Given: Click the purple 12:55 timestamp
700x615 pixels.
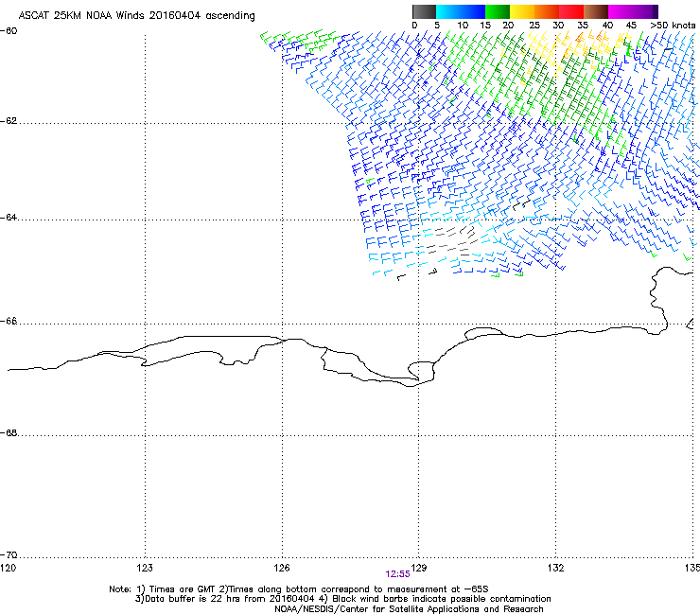Looking at the screenshot, I should coord(397,574).
